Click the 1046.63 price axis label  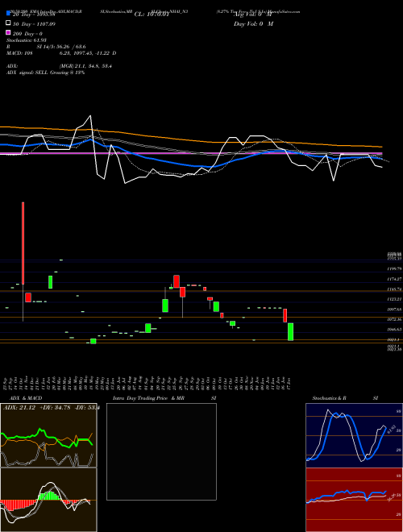click(394, 330)
